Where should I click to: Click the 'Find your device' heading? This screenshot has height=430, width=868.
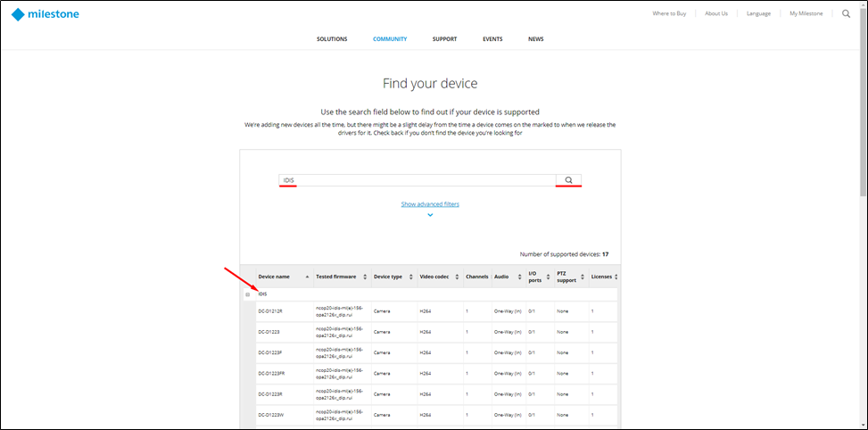pos(430,84)
